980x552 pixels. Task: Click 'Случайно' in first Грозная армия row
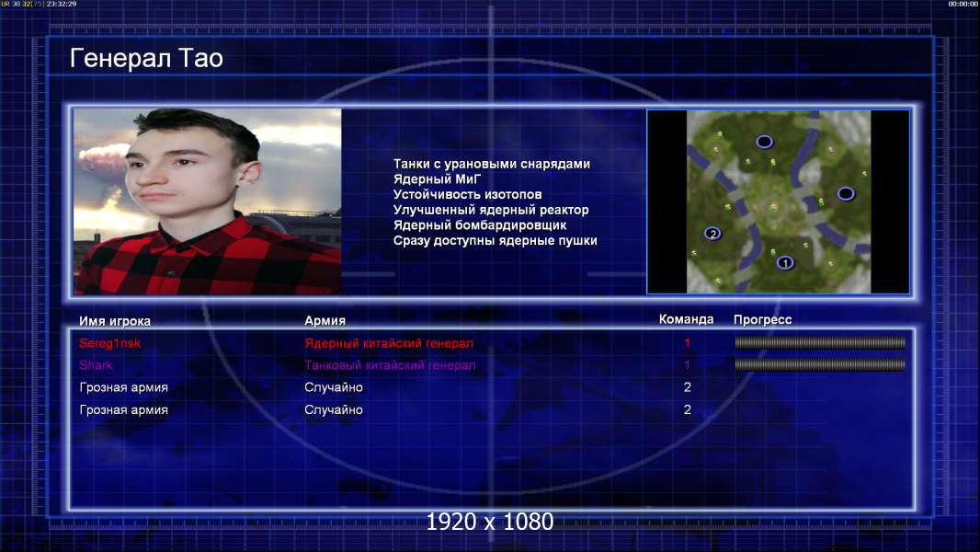point(334,387)
